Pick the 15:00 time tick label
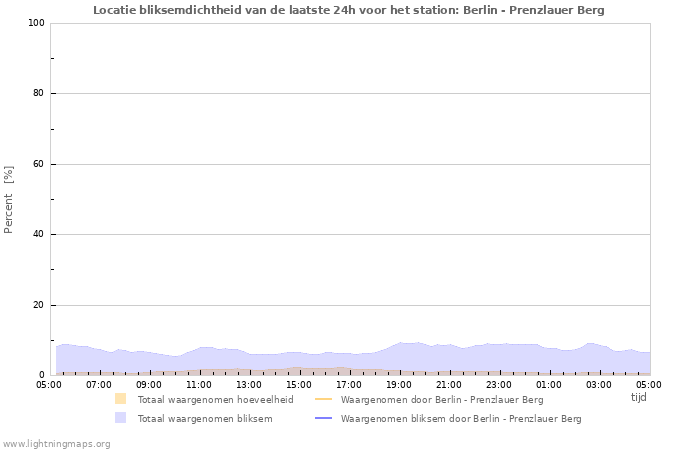The image size is (700, 450). click(x=299, y=384)
